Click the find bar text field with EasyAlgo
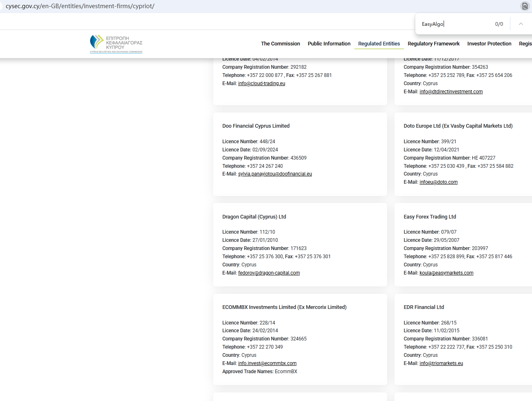 coord(454,24)
